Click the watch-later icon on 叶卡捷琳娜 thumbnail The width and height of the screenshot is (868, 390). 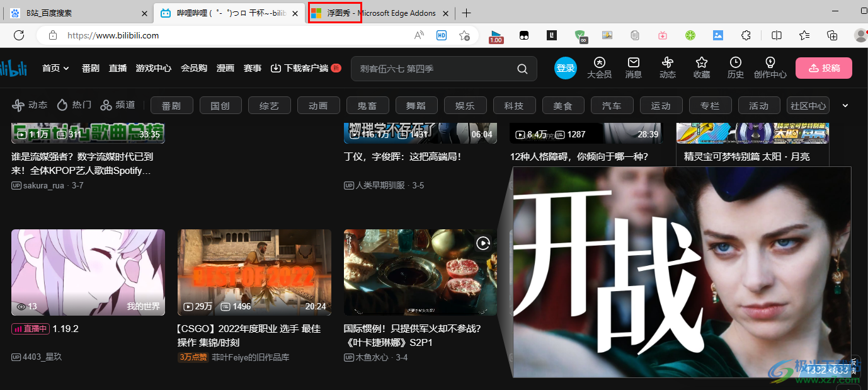[x=483, y=243]
